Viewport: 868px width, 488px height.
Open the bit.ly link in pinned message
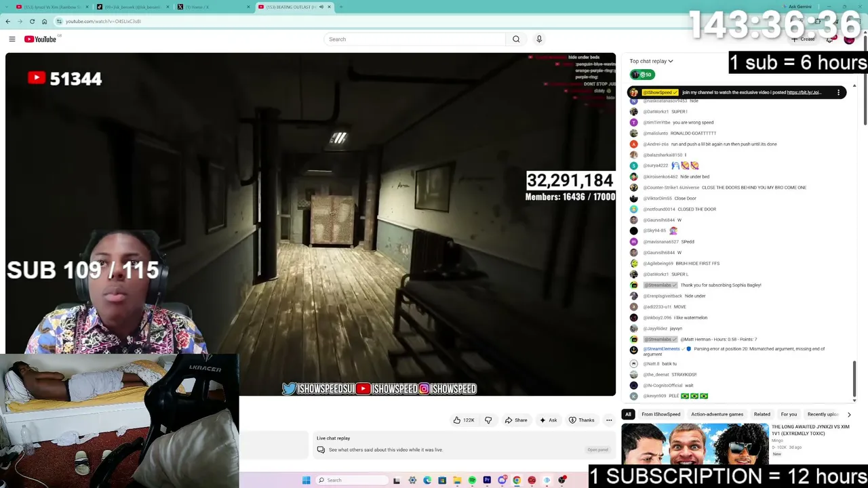[x=804, y=92]
